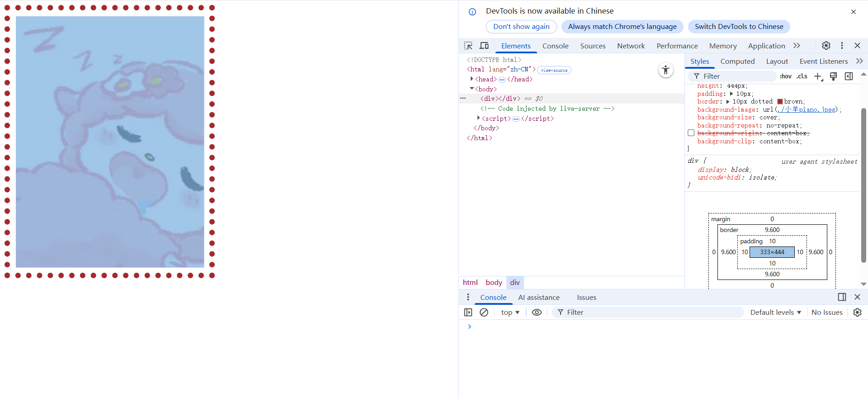Close the console drawer

pyautogui.click(x=857, y=297)
